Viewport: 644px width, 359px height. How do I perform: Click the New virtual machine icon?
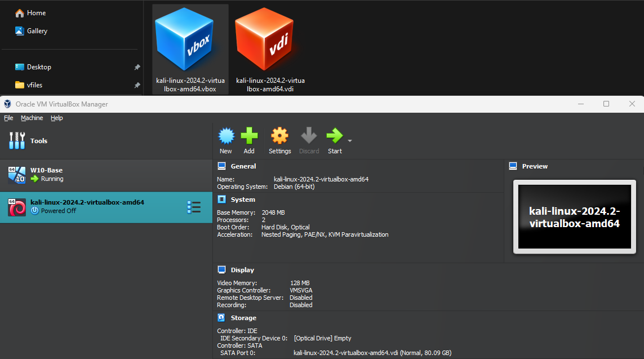pos(226,136)
